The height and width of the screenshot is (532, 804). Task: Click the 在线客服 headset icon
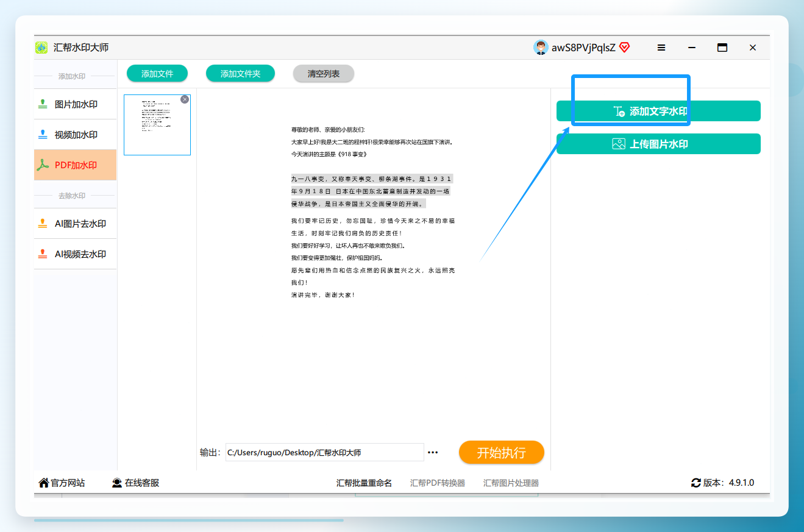tap(117, 483)
